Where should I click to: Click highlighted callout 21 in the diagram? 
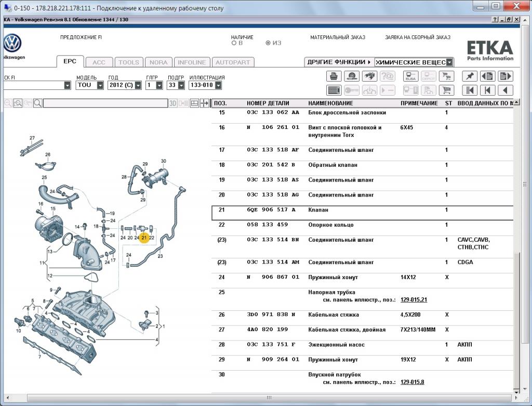(144, 238)
